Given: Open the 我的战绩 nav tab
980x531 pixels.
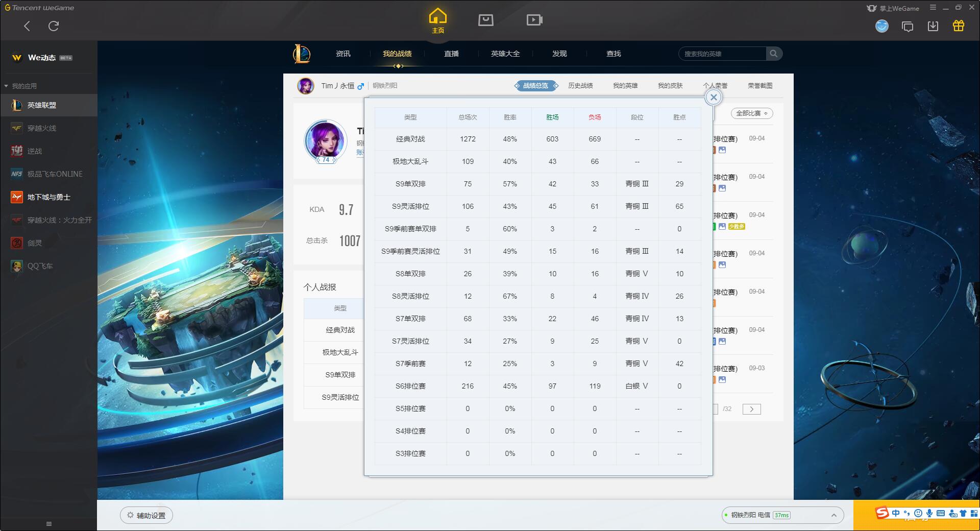Looking at the screenshot, I should pyautogui.click(x=397, y=54).
